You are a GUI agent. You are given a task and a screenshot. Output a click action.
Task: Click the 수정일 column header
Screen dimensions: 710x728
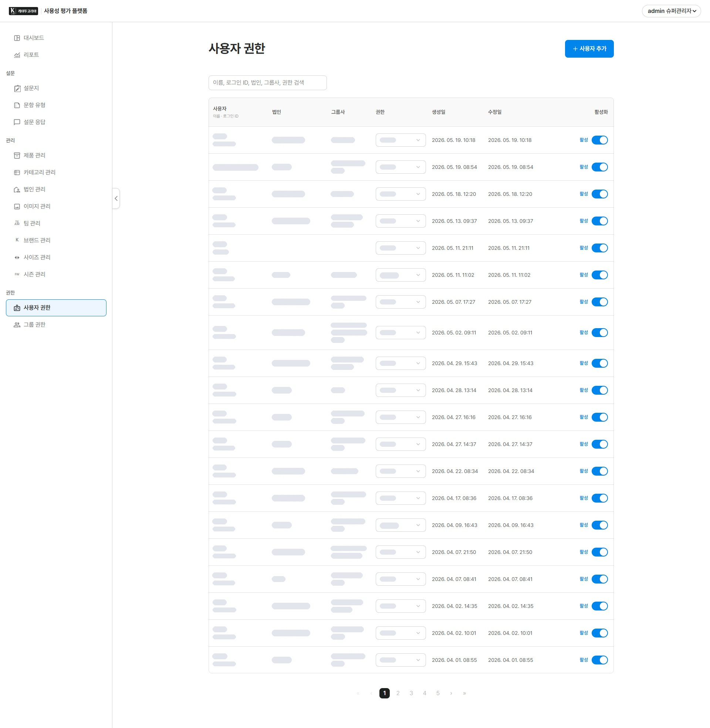coord(495,112)
